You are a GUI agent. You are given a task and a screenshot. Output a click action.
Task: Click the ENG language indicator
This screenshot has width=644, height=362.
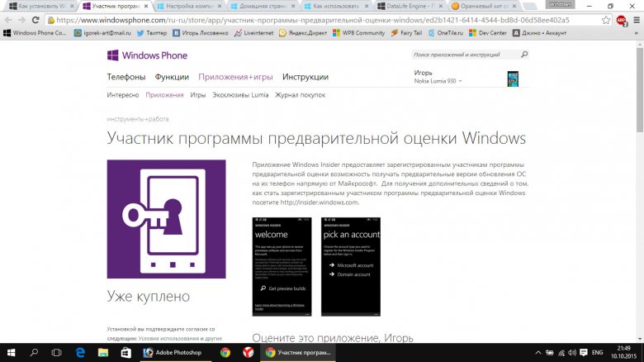pos(597,353)
